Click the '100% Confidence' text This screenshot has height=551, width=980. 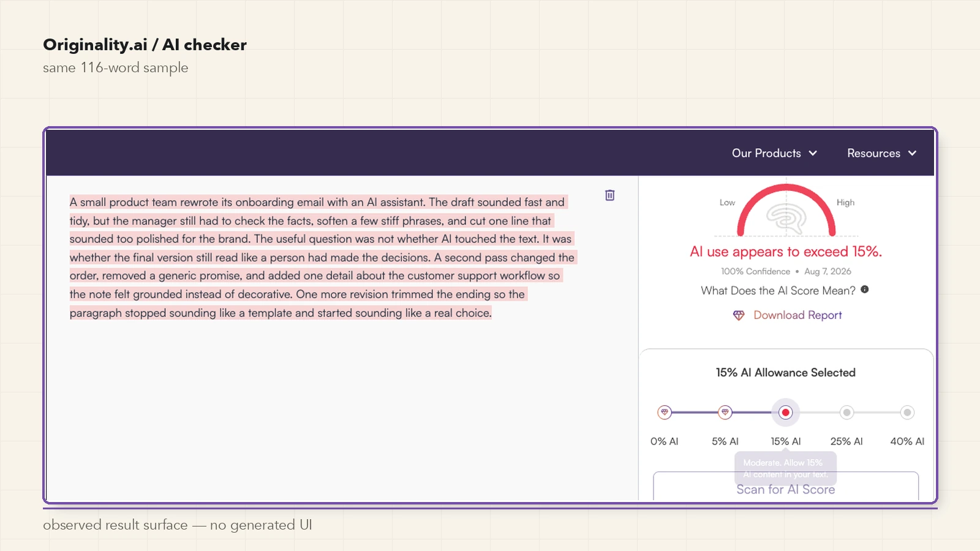coord(755,271)
